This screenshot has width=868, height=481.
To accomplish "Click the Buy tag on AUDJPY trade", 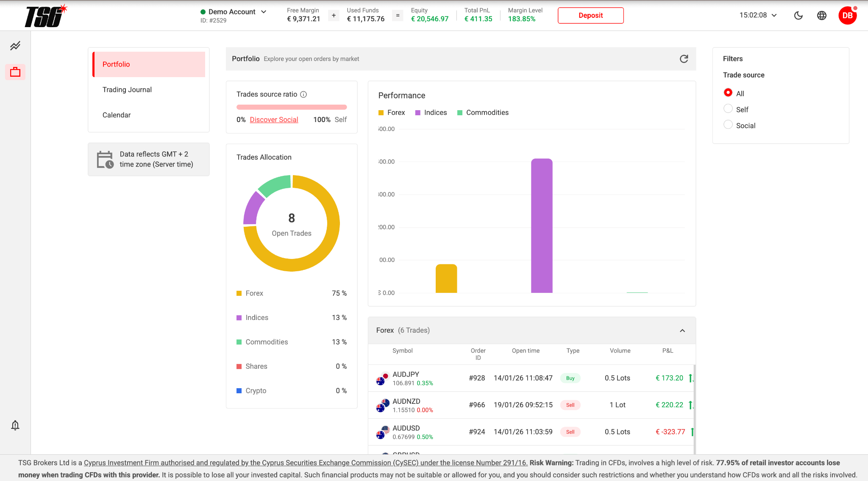I will [x=570, y=378].
